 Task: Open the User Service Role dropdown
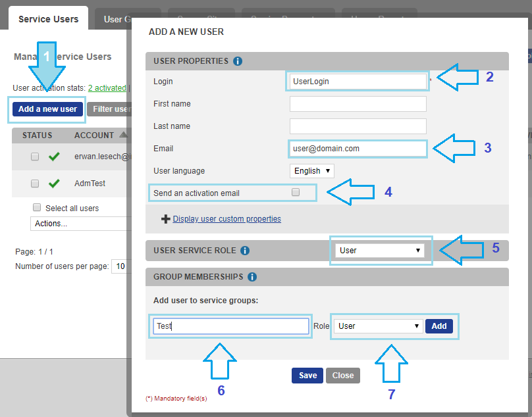tap(380, 251)
